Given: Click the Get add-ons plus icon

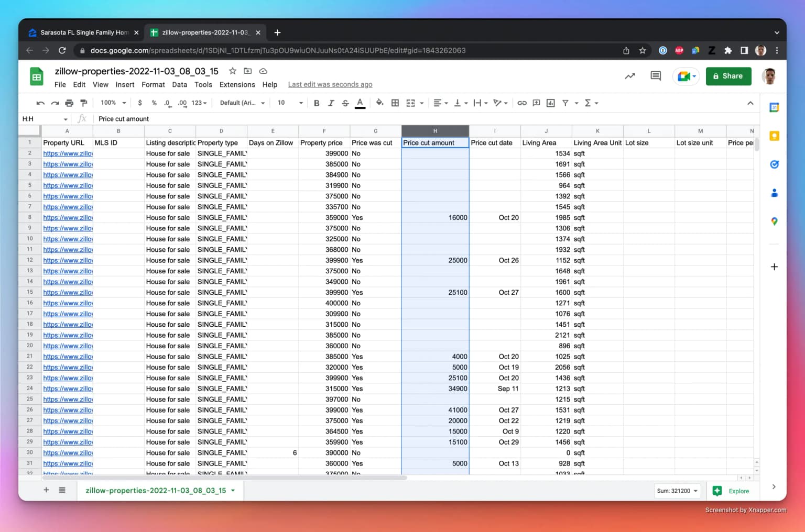Looking at the screenshot, I should (774, 267).
